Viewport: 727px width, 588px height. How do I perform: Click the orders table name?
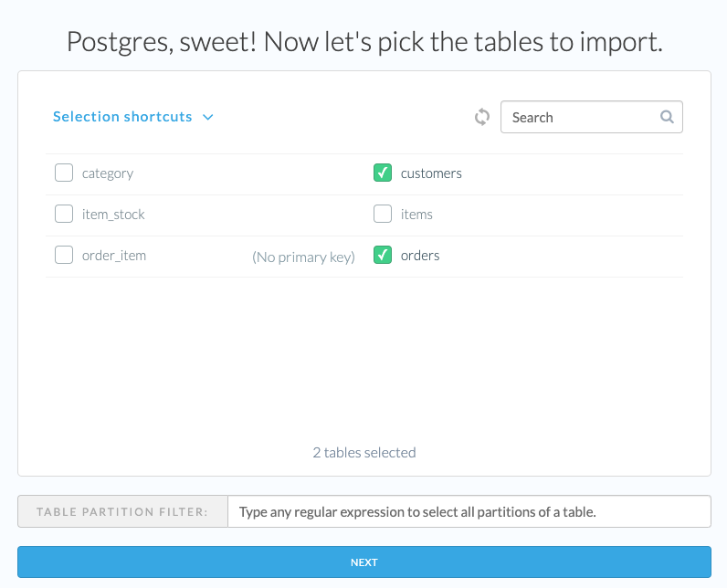[x=420, y=256]
